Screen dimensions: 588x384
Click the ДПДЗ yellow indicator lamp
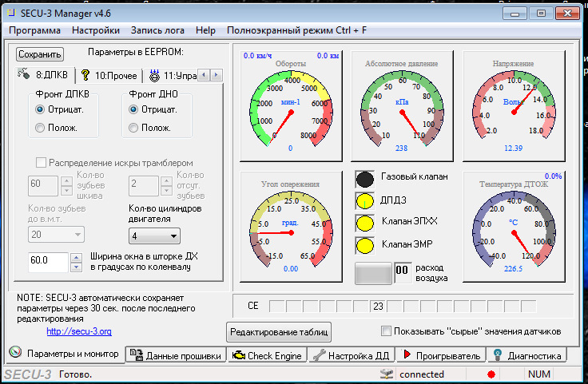pos(365,201)
